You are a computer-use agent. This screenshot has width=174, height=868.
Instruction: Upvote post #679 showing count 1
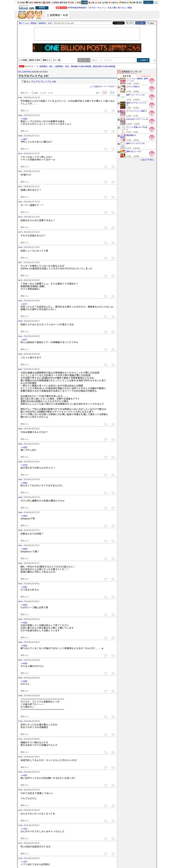[105, 316]
